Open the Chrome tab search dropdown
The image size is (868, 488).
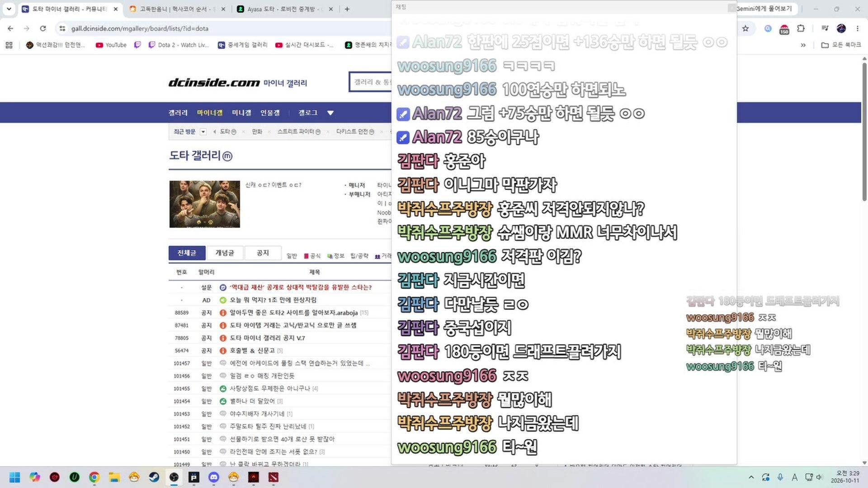pyautogui.click(x=9, y=9)
